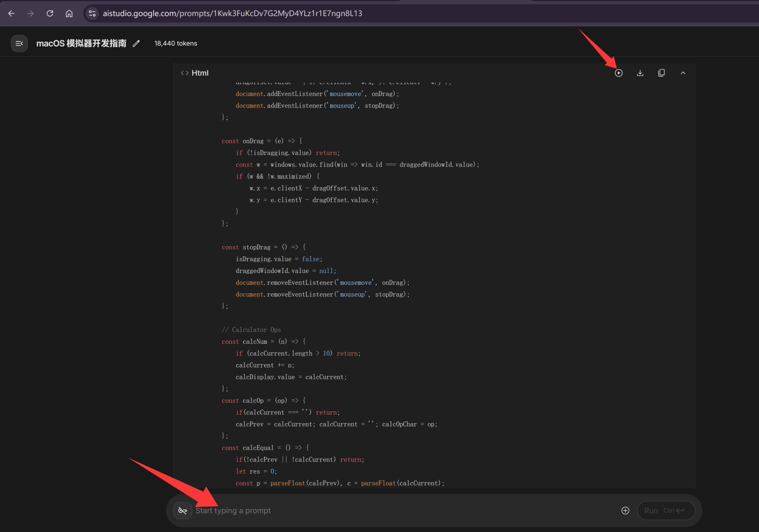Copy the Html code to clipboard
This screenshot has height=532, width=759.
click(661, 73)
